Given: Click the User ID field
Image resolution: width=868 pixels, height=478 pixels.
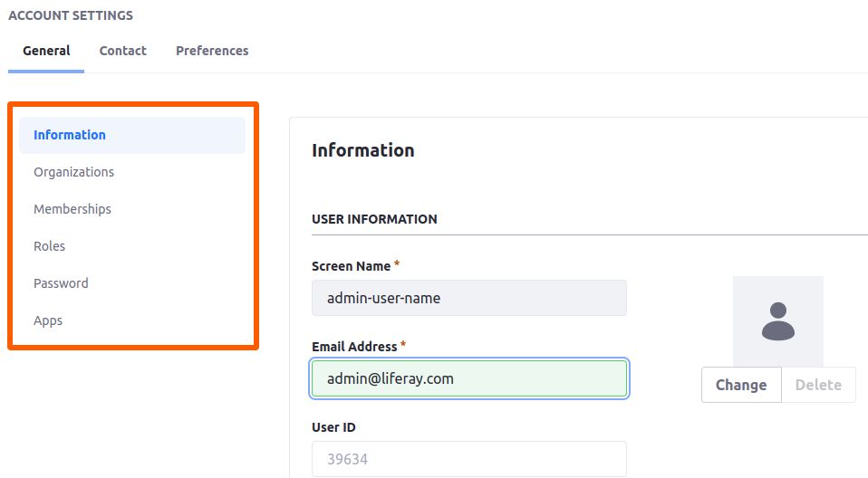Looking at the screenshot, I should click(x=469, y=459).
